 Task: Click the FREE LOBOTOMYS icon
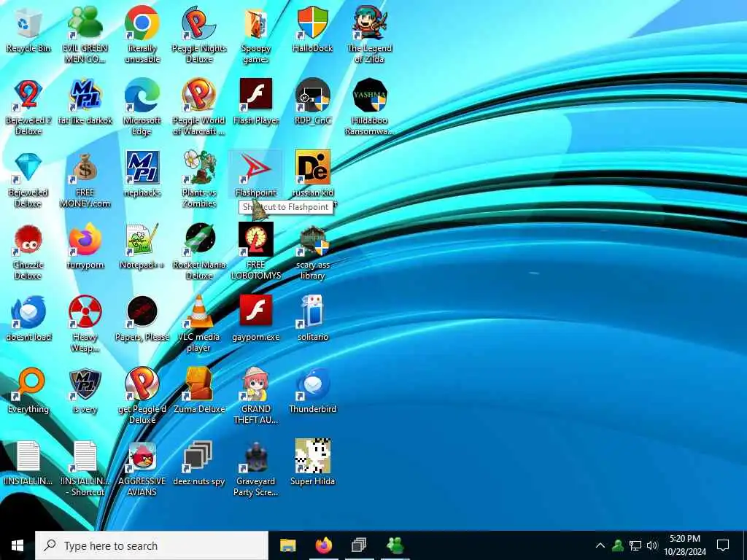256,252
